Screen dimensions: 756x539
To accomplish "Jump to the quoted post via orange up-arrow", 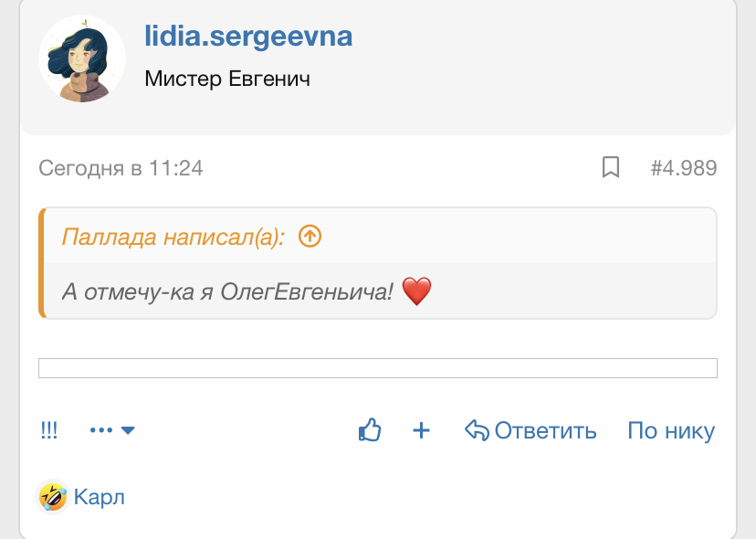I will point(310,237).
